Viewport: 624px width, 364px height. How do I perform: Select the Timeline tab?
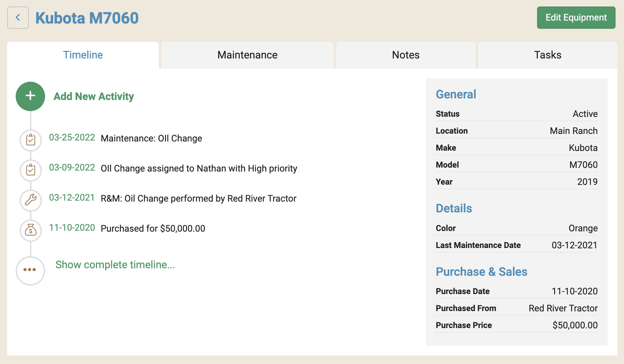point(83,55)
